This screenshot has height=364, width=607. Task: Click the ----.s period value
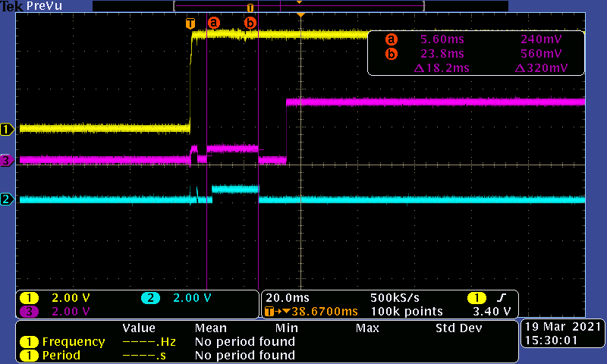point(144,356)
